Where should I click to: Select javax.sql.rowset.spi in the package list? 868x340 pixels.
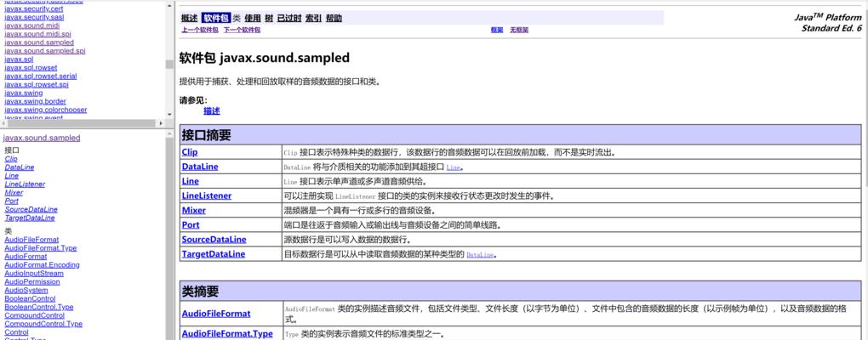click(x=37, y=85)
